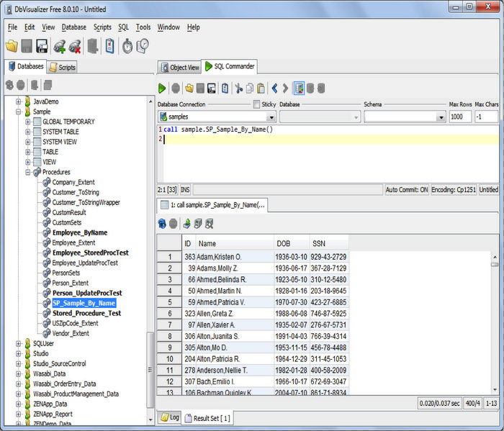Click the Max Rows field showing 1000
Viewport: 504px width, 431px height.
[x=460, y=117]
